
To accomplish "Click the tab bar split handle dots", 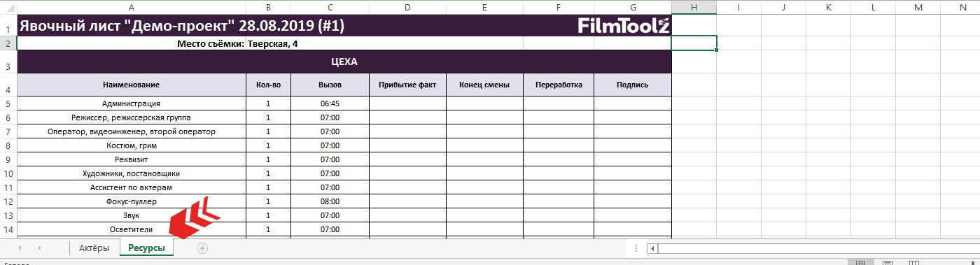I will point(636,248).
